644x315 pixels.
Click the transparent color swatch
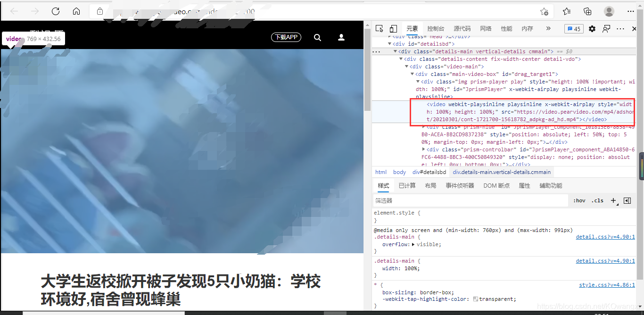point(476,299)
